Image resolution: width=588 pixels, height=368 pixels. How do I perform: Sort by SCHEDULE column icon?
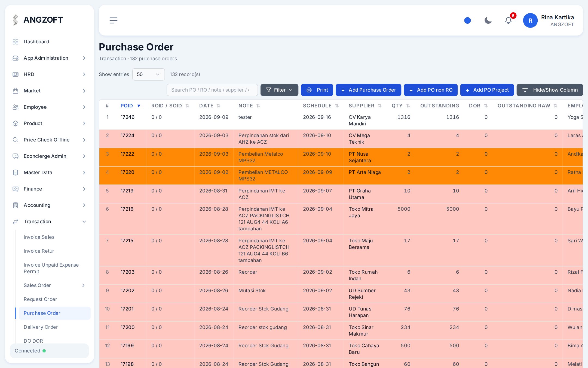click(x=337, y=106)
